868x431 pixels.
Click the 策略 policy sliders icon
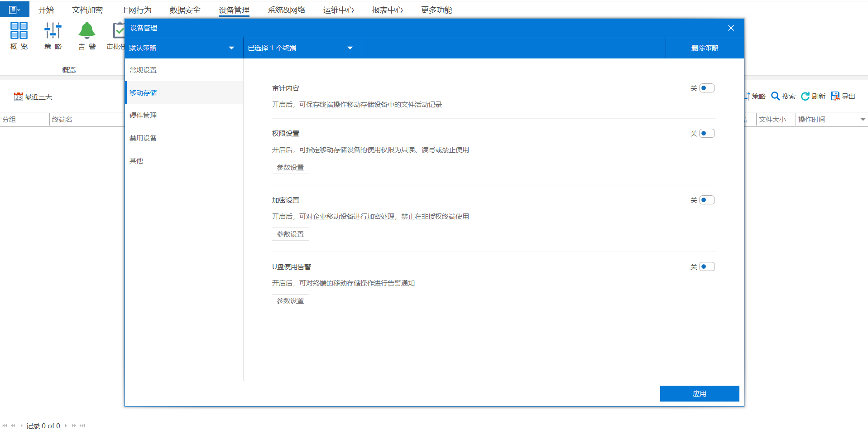tap(53, 30)
